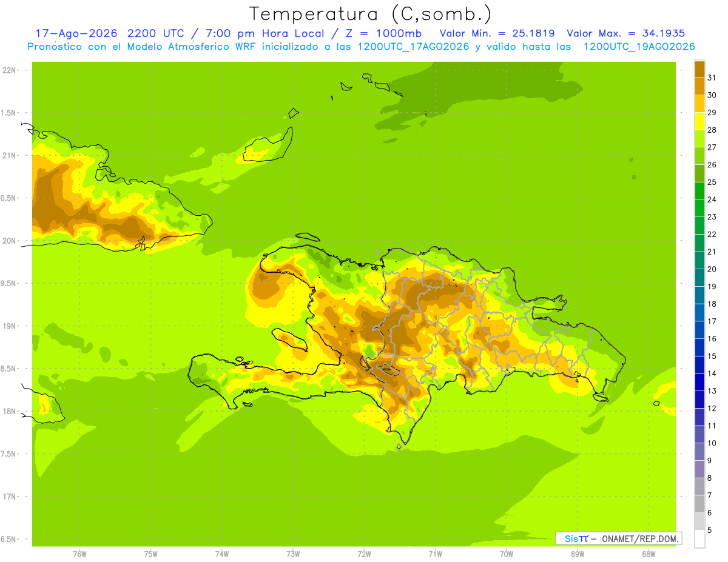Click the '22N' latitude axis label
The height and width of the screenshot is (562, 728).
click(x=9, y=70)
